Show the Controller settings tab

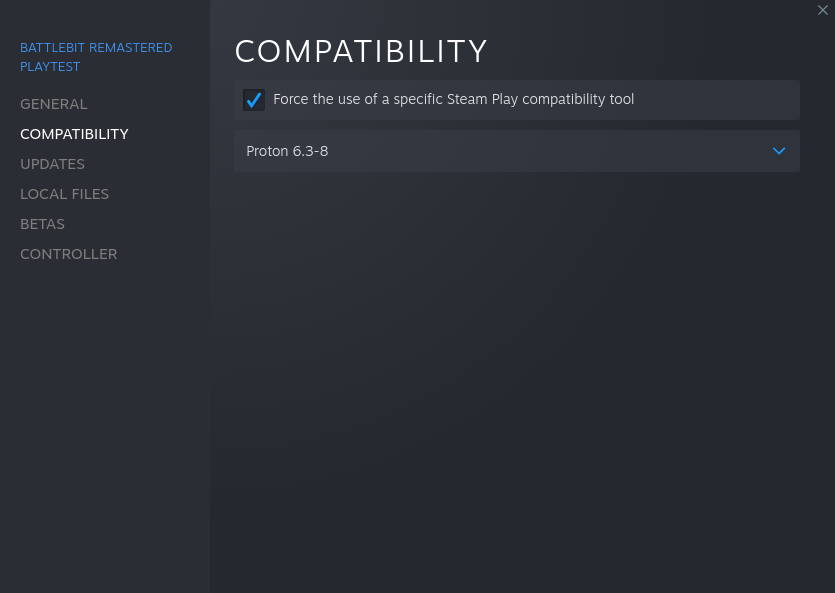[68, 254]
